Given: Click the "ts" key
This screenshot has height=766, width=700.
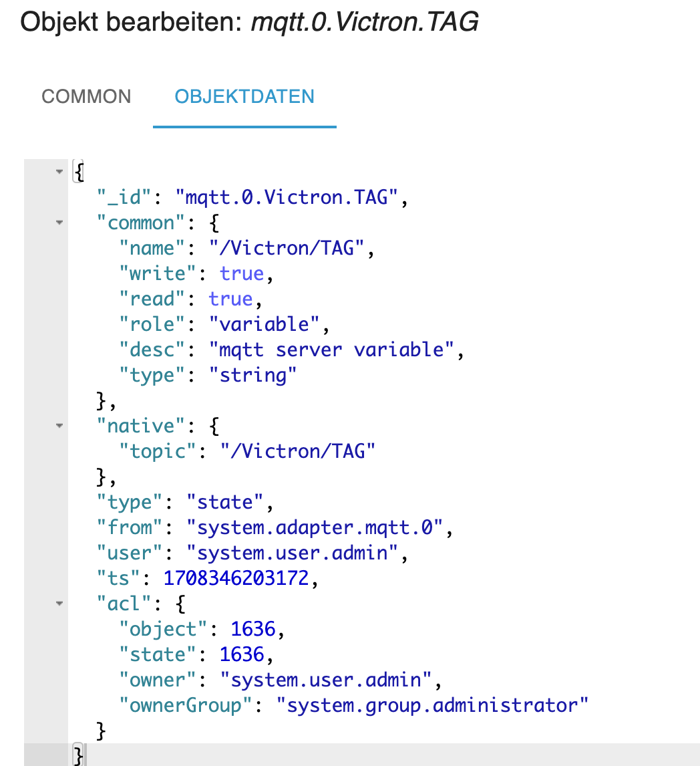Looking at the screenshot, I should tap(119, 578).
